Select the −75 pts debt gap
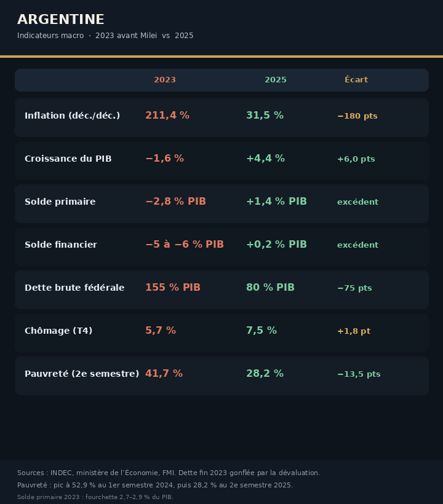This screenshot has width=443, height=504. [x=354, y=288]
